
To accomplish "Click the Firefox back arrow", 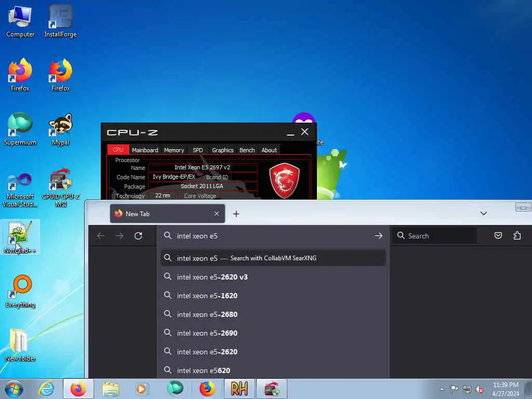I will click(101, 236).
